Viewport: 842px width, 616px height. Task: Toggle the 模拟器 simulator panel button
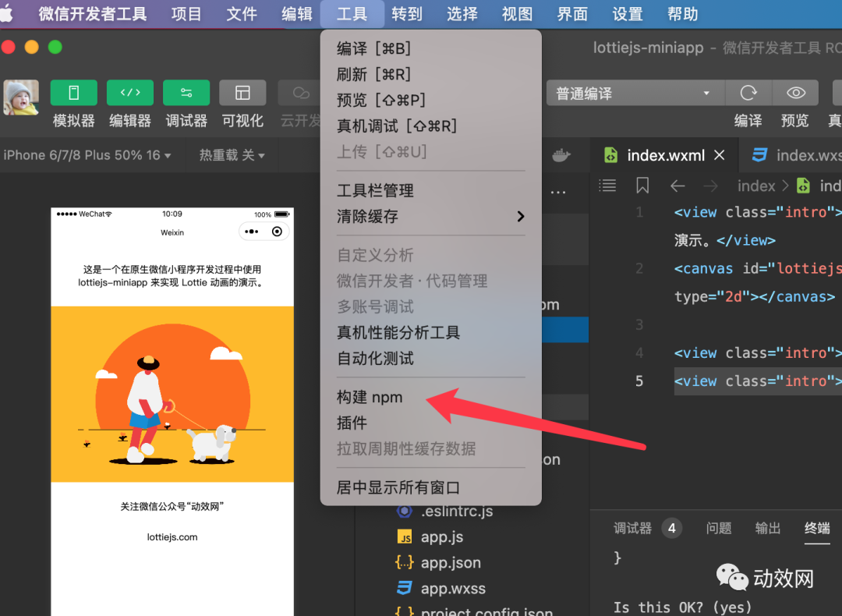(73, 93)
